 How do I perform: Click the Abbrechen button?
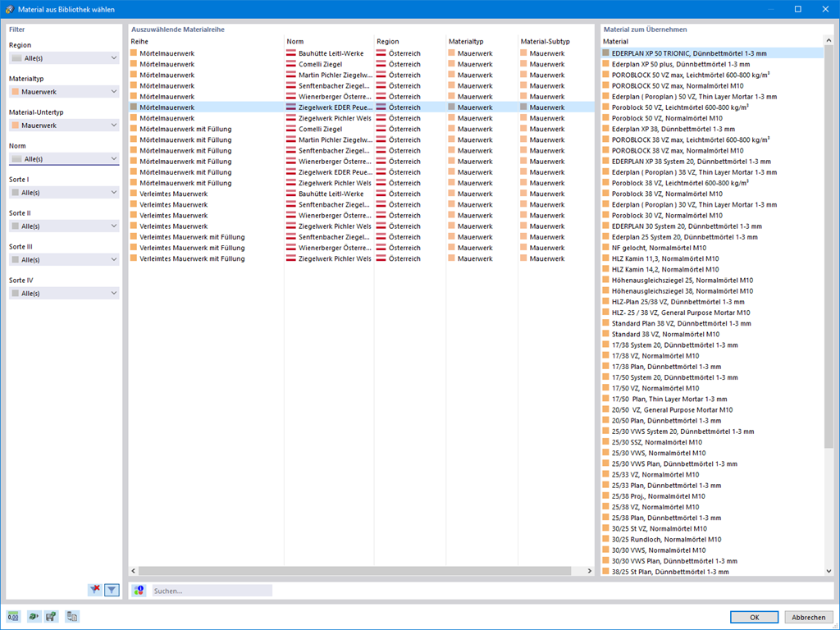(808, 617)
